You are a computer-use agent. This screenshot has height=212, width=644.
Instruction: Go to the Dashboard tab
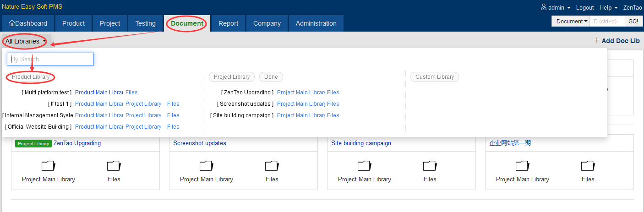28,23
